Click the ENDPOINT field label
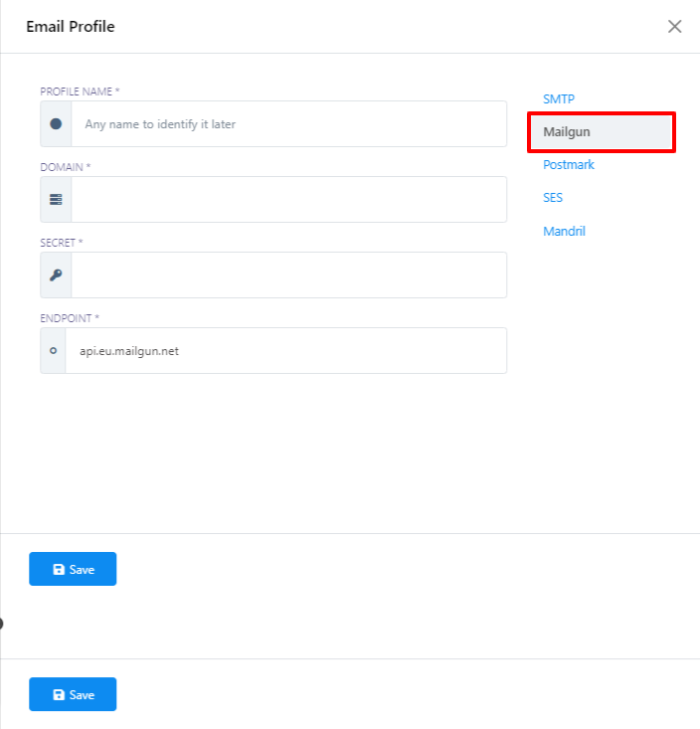 70,318
